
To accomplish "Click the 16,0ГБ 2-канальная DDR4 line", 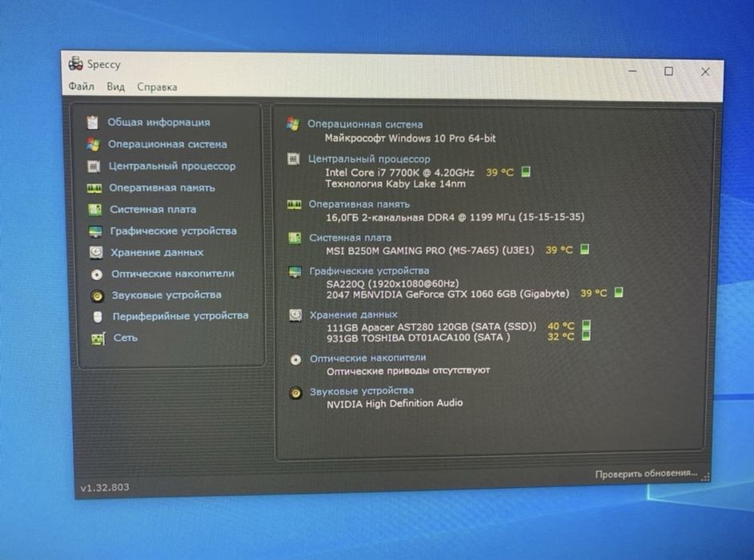I will (x=455, y=218).
